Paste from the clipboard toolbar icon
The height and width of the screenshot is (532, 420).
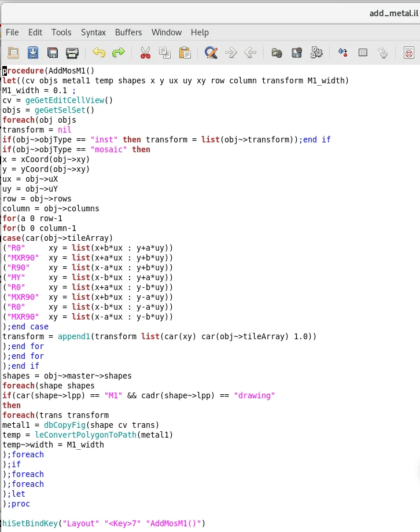185,53
